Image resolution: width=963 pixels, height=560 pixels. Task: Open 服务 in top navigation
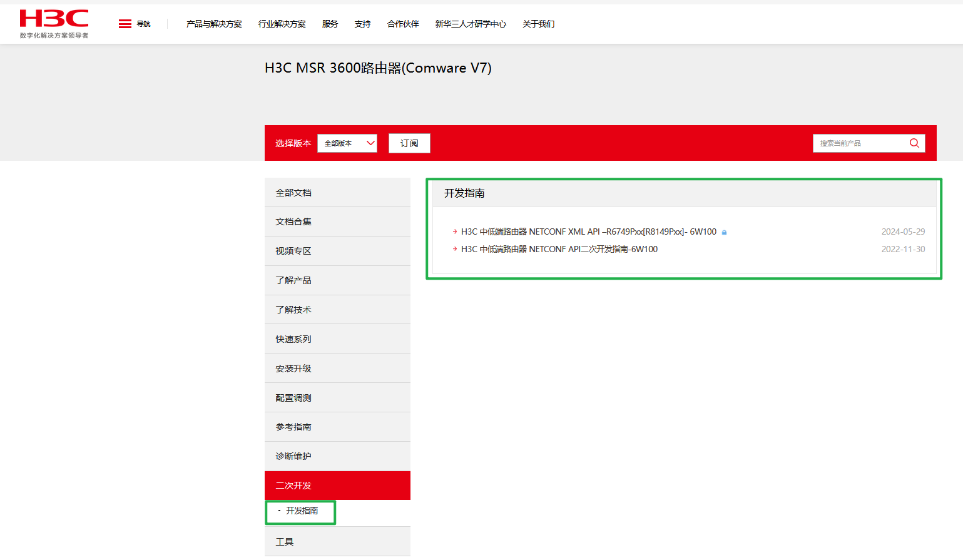330,24
